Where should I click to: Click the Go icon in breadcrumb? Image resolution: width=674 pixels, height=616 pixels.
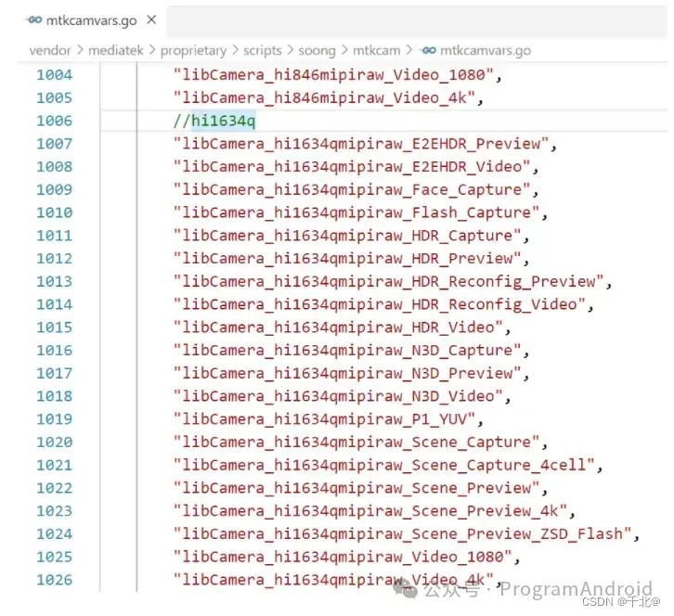tap(428, 50)
